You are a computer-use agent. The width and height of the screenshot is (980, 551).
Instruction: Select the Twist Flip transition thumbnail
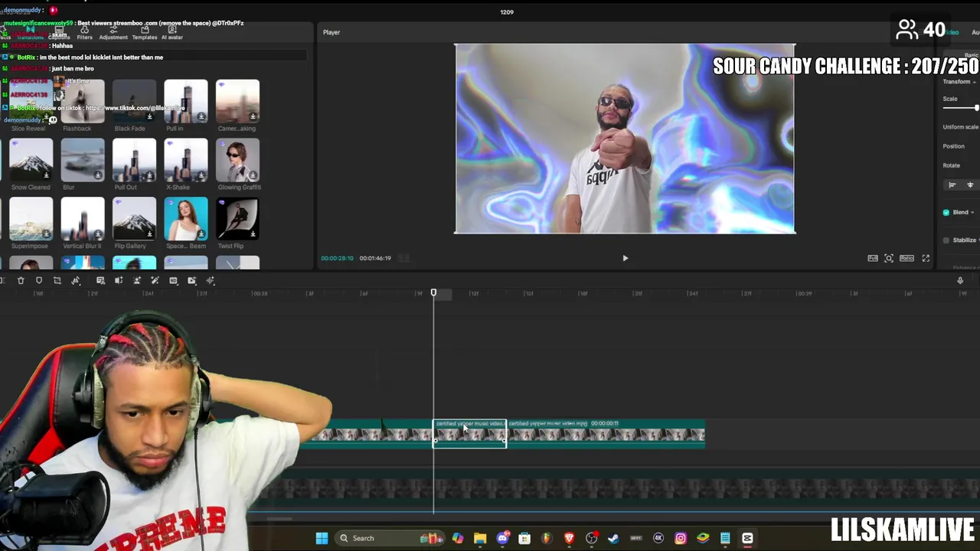coord(237,219)
